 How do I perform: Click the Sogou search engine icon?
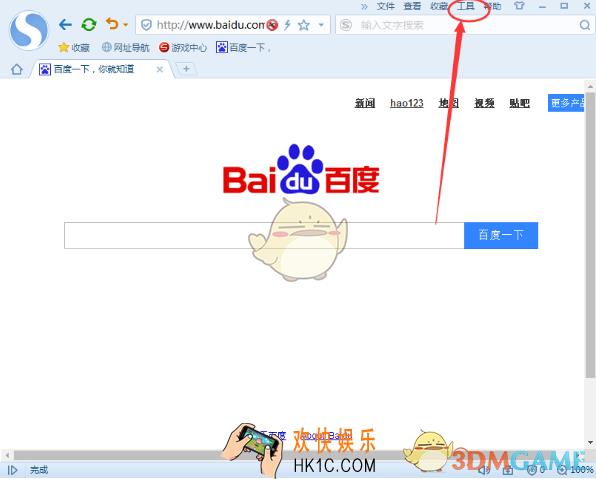click(346, 25)
